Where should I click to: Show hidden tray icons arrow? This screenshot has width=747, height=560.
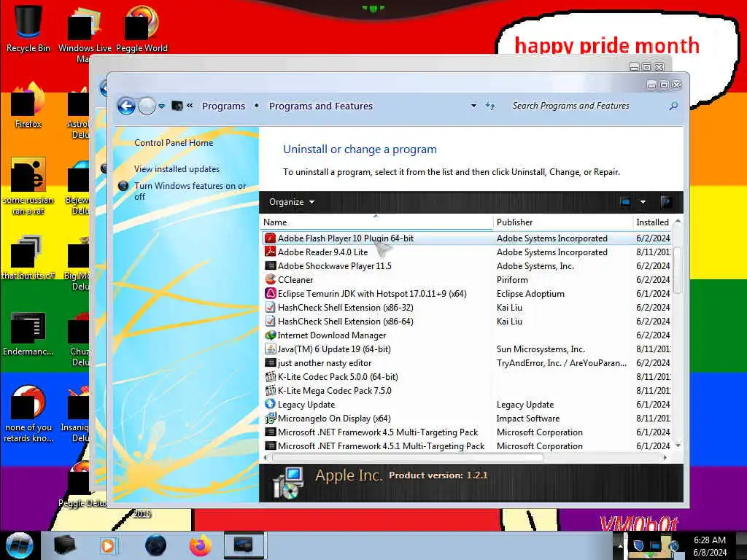pos(620,545)
